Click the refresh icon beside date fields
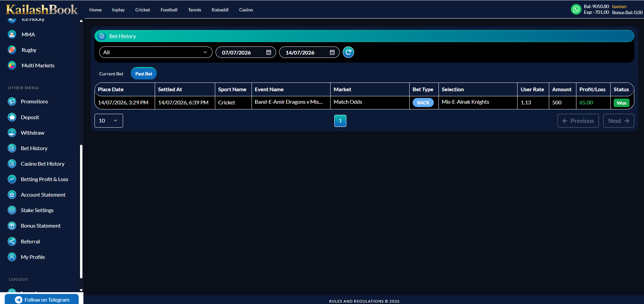 point(348,52)
